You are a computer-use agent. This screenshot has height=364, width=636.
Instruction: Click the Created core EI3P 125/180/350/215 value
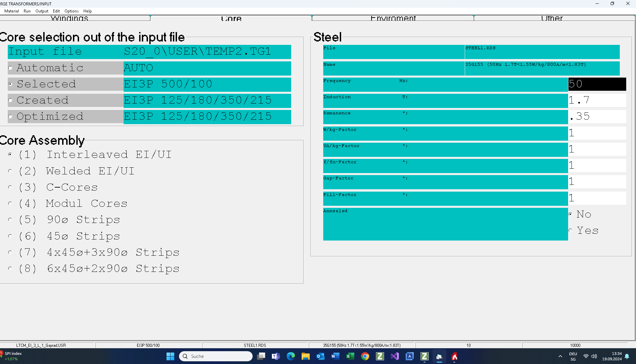tap(207, 101)
